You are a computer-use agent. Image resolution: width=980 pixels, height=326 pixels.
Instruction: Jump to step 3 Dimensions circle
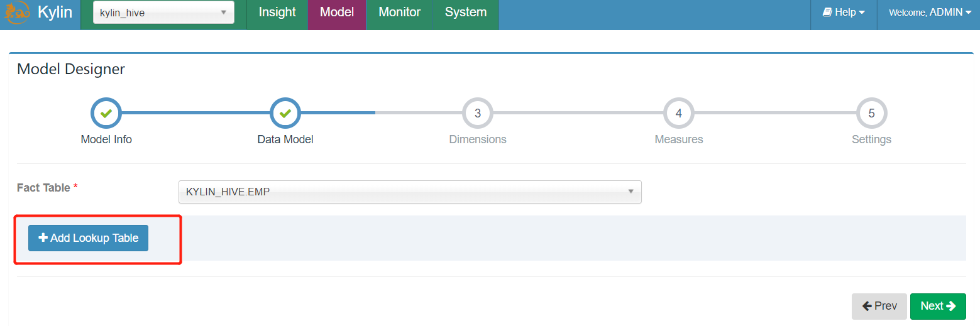478,114
